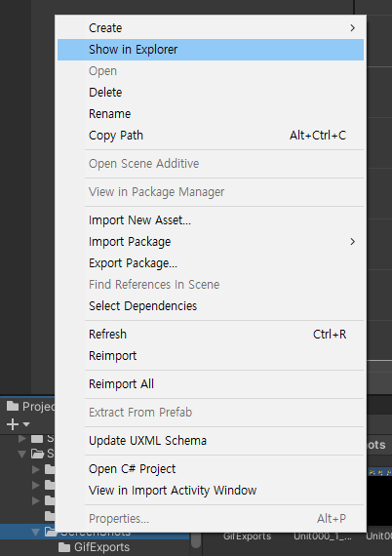
Task: Click Reimport All
Action: [x=211, y=384]
